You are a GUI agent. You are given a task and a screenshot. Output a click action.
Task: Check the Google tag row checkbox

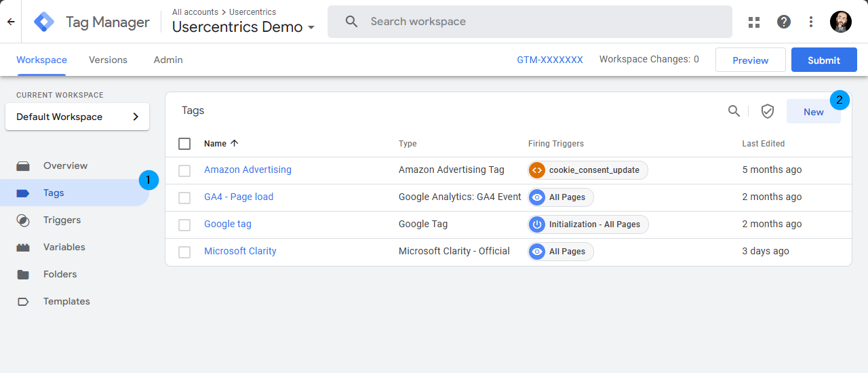tap(184, 224)
